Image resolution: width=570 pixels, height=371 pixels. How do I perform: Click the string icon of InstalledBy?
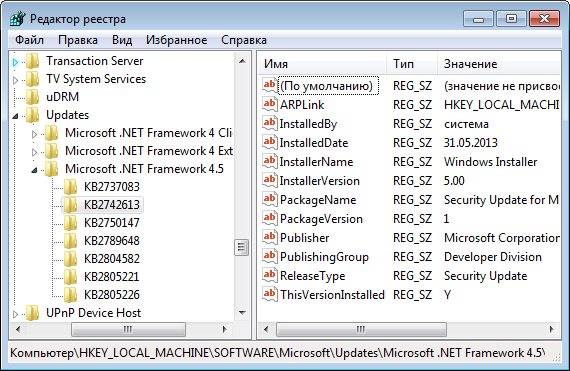pyautogui.click(x=269, y=123)
